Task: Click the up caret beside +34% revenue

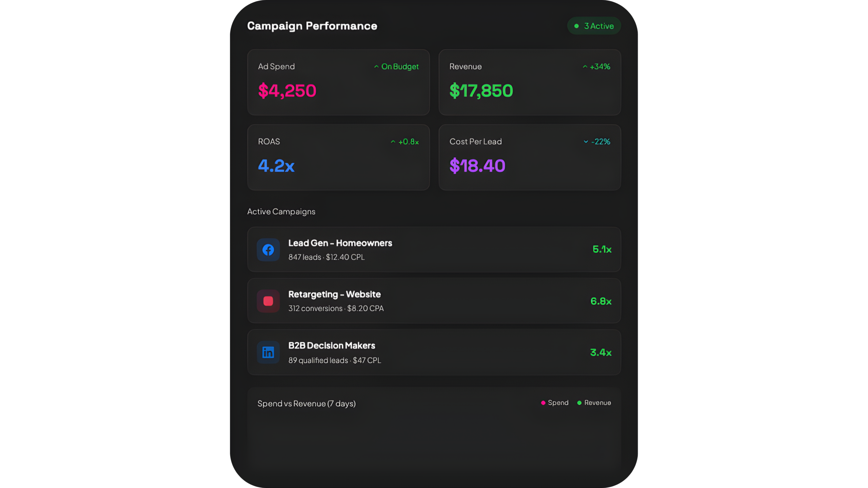Action: 585,67
